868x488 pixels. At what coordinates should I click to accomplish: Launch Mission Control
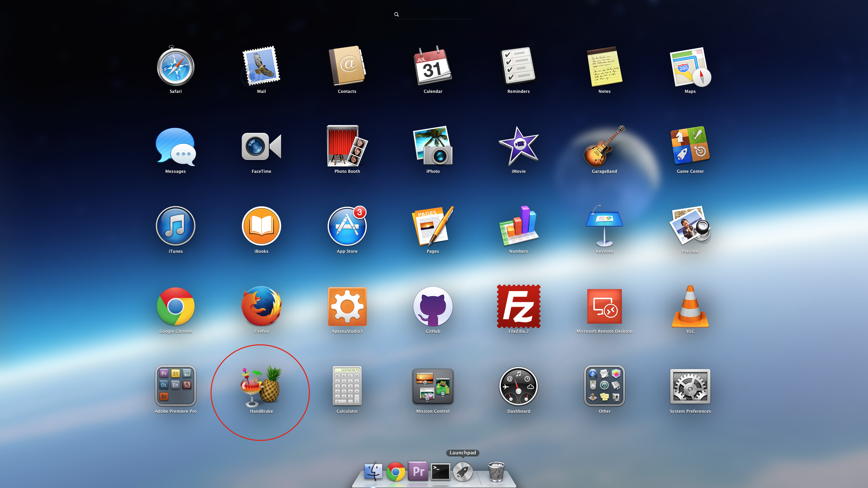click(x=433, y=386)
